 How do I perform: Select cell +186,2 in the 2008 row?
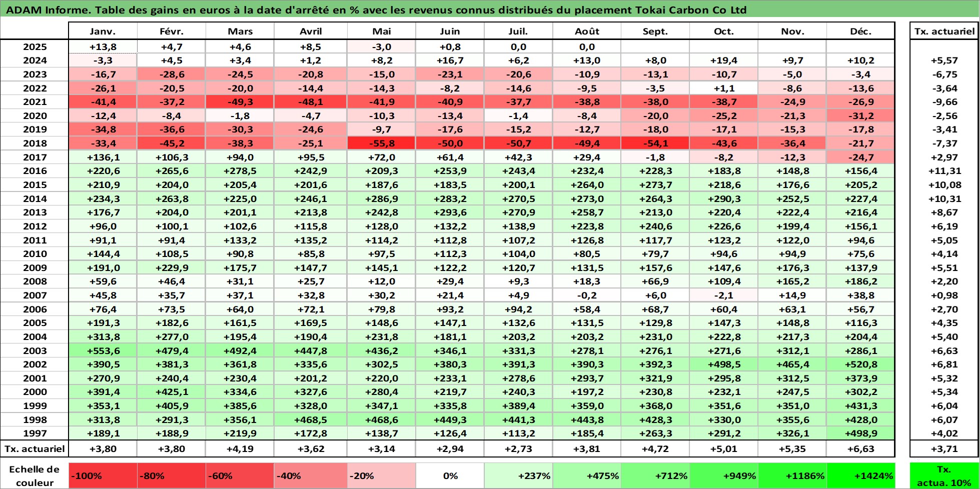pyautogui.click(x=860, y=281)
